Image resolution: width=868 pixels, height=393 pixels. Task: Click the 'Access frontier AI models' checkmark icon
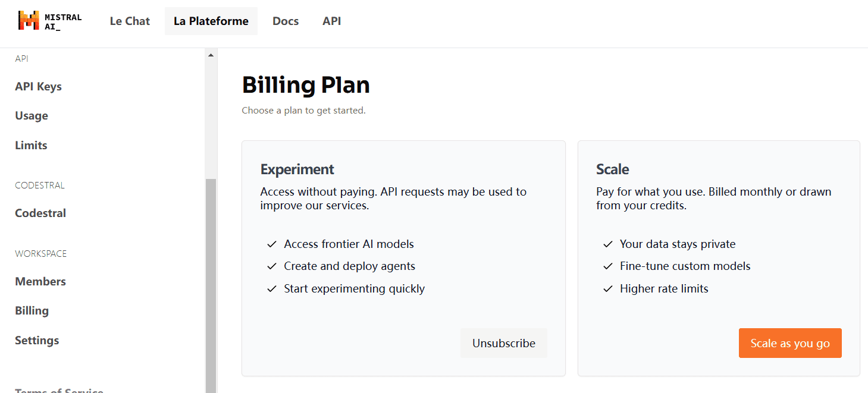pos(272,244)
